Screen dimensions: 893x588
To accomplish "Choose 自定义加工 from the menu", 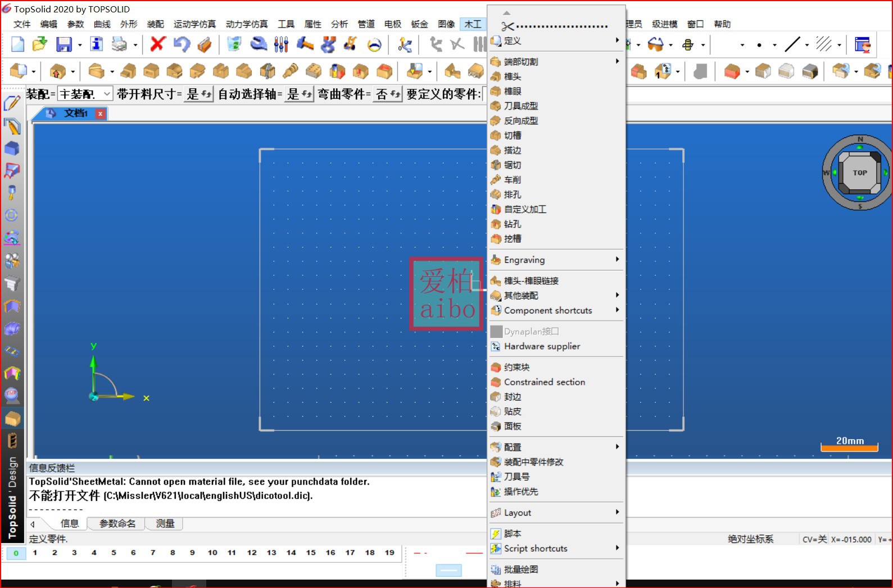I will 556,209.
